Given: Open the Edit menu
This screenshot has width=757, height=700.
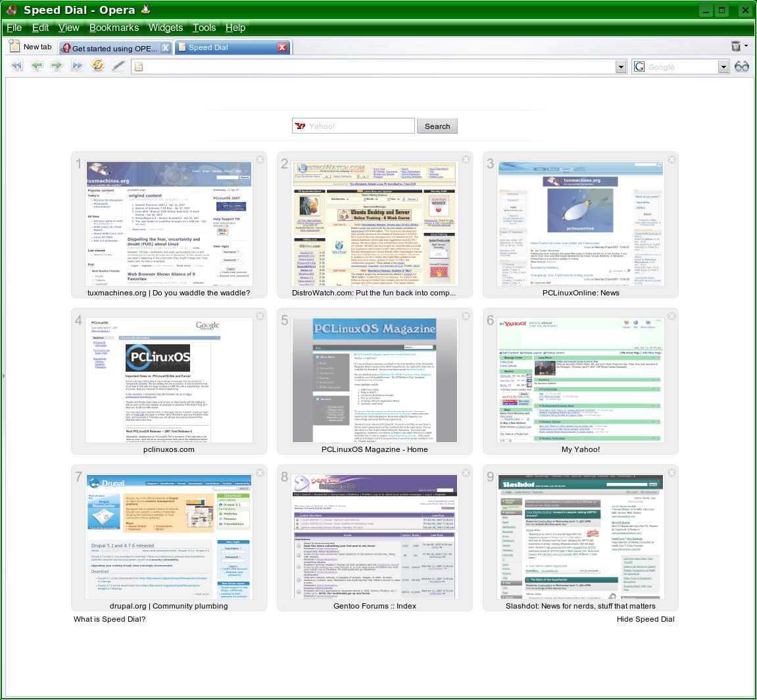Looking at the screenshot, I should pyautogui.click(x=40, y=28).
